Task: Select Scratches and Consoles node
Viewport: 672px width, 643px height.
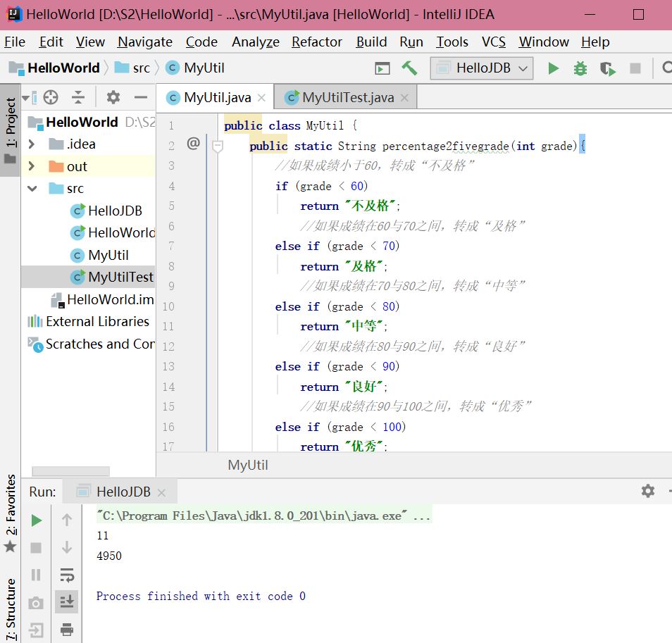Action: [x=91, y=344]
